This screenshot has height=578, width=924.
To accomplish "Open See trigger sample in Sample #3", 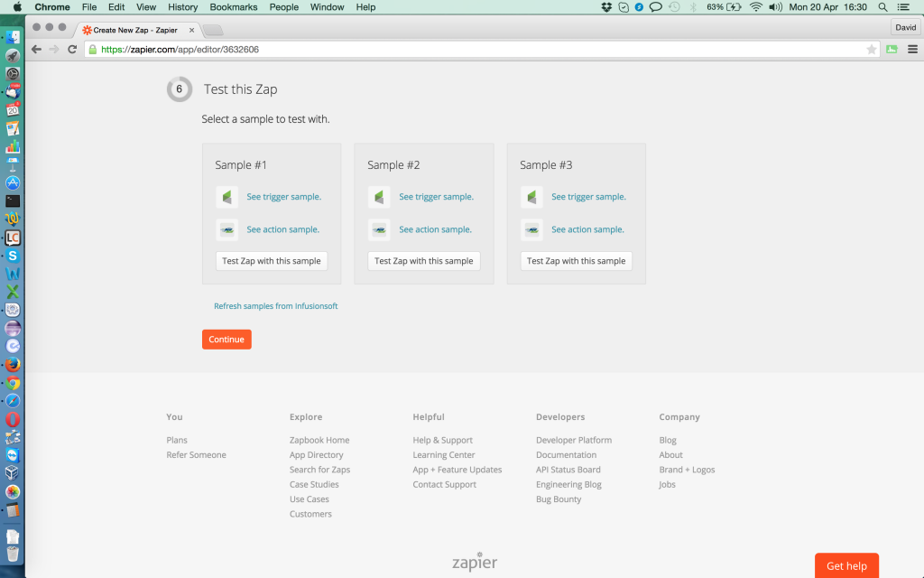I will point(588,197).
